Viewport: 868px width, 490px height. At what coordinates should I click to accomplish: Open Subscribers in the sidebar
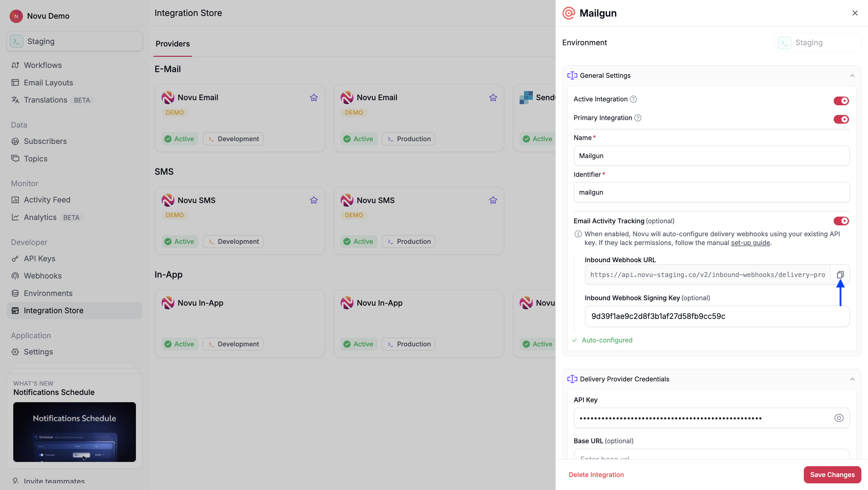coord(45,141)
